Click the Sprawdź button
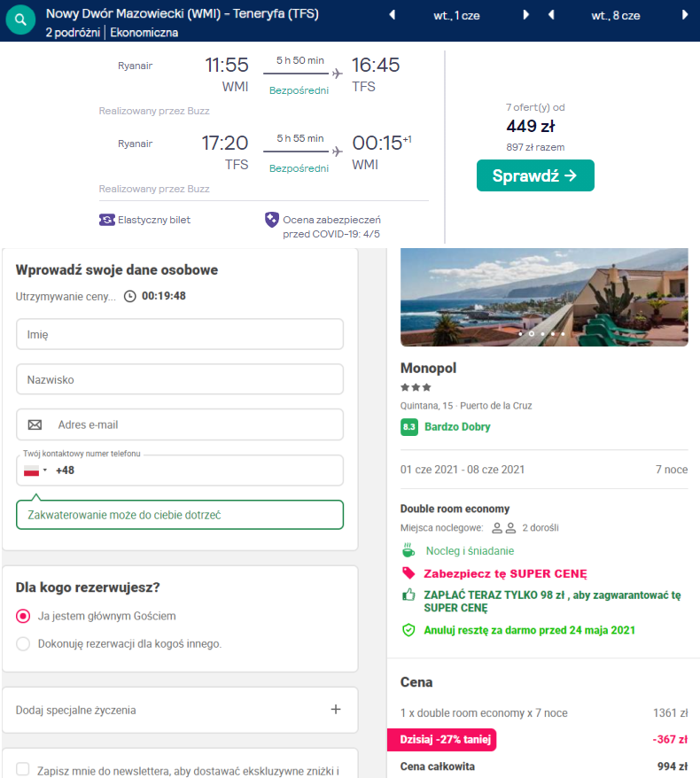This screenshot has height=778, width=700. click(535, 175)
